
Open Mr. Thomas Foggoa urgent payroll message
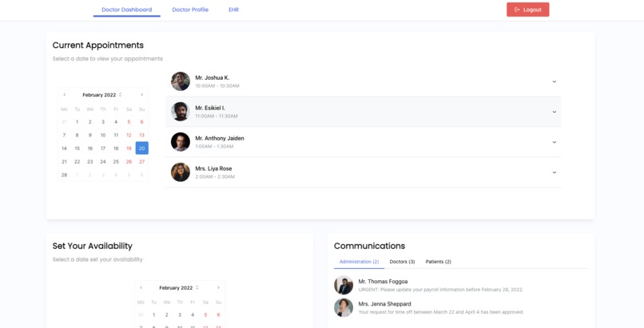tap(441, 290)
